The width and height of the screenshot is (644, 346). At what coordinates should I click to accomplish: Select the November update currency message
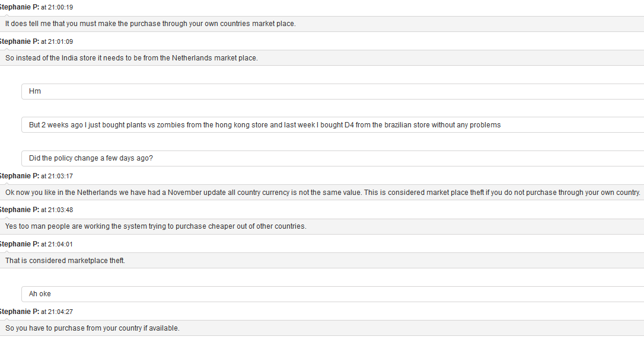pyautogui.click(x=323, y=193)
